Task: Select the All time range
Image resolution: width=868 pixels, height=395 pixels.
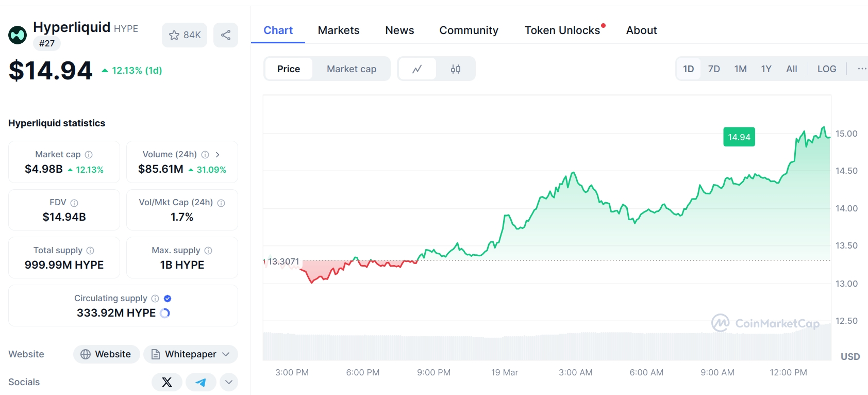Action: 792,69
